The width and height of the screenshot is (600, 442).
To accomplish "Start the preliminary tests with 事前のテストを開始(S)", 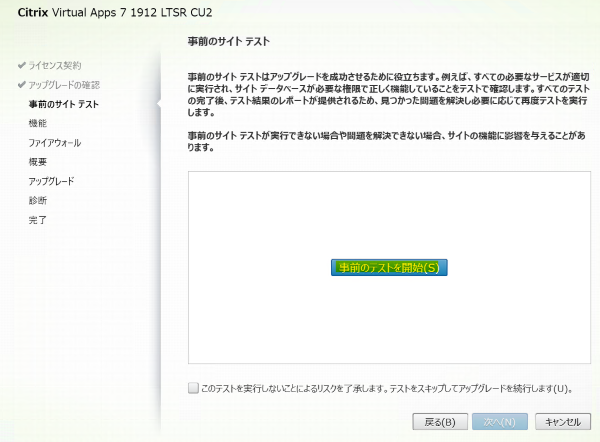I will pos(389,267).
